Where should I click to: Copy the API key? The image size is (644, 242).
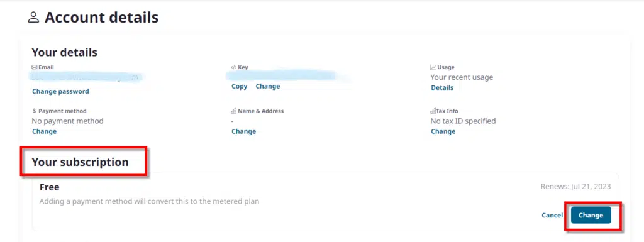click(240, 86)
